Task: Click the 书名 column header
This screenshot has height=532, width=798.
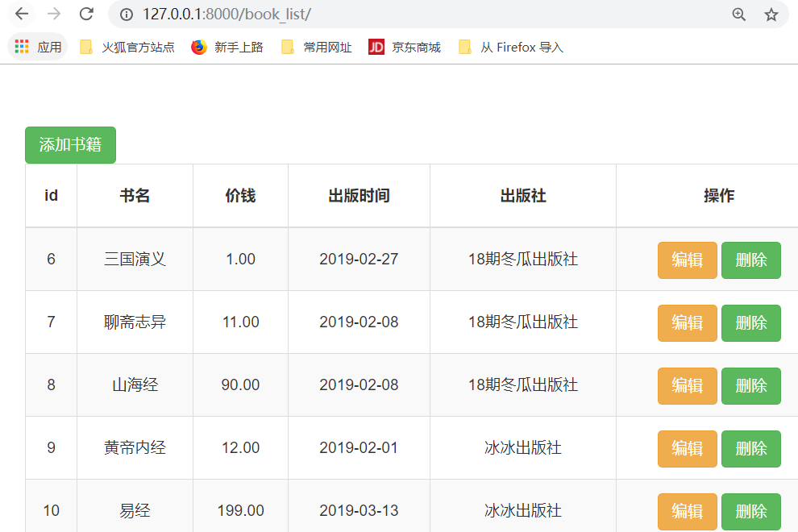Action: 135,196
